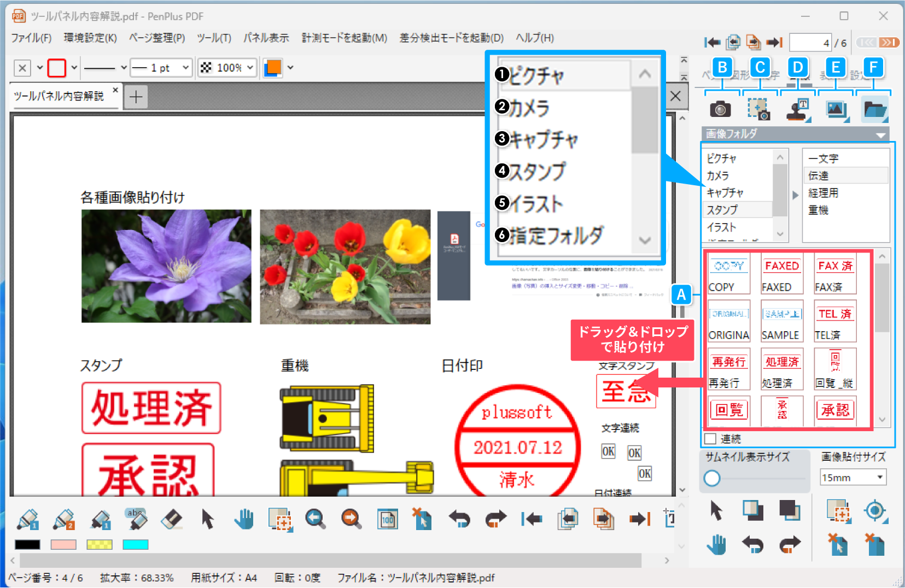905x588 pixels.
Task: Go to last page from bottom toolbar
Action: click(639, 519)
